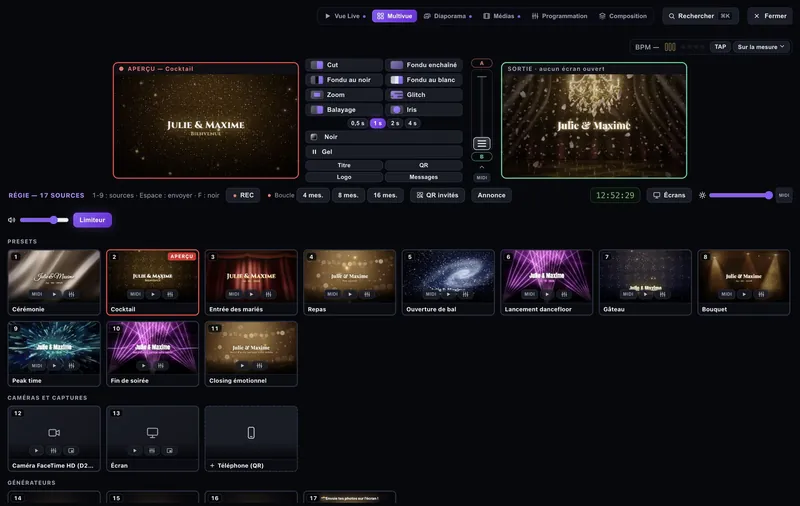Viewport: 800px width, 506px height.
Task: Click the play icon on Bouquet preset
Action: click(x=744, y=294)
